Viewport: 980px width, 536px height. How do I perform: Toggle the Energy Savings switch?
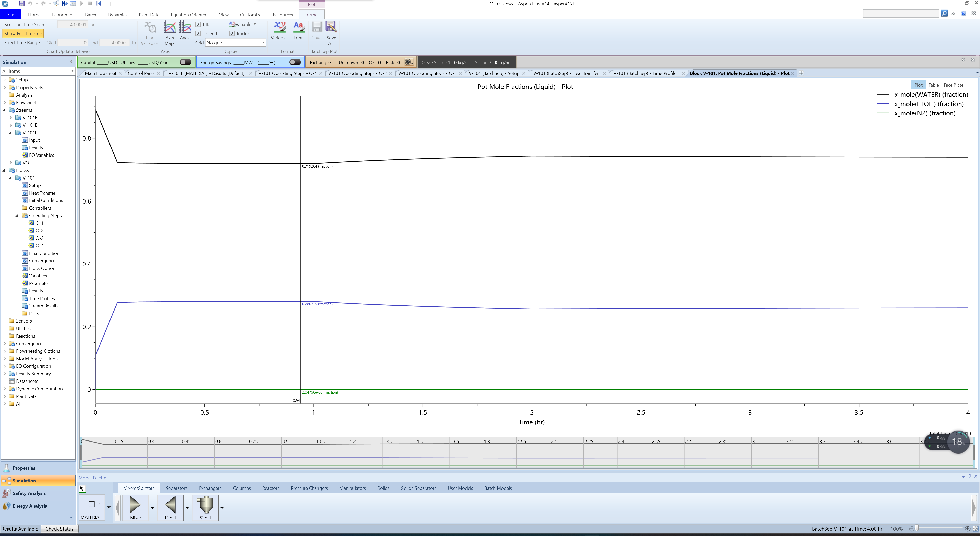pyautogui.click(x=295, y=62)
